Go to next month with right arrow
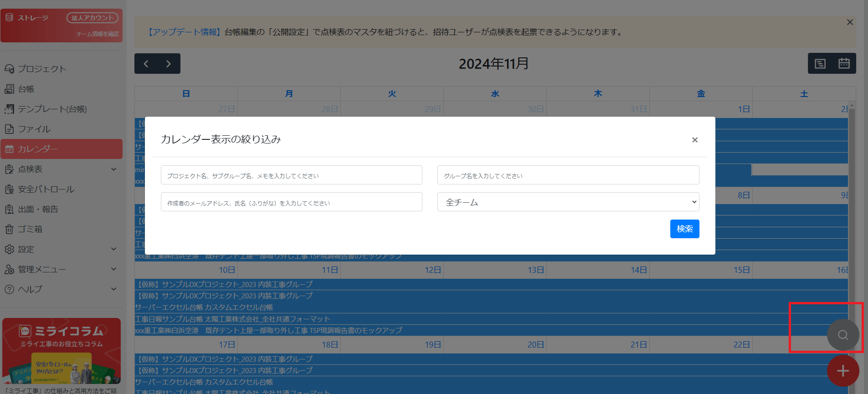Viewport: 868px width, 394px height. click(x=169, y=64)
